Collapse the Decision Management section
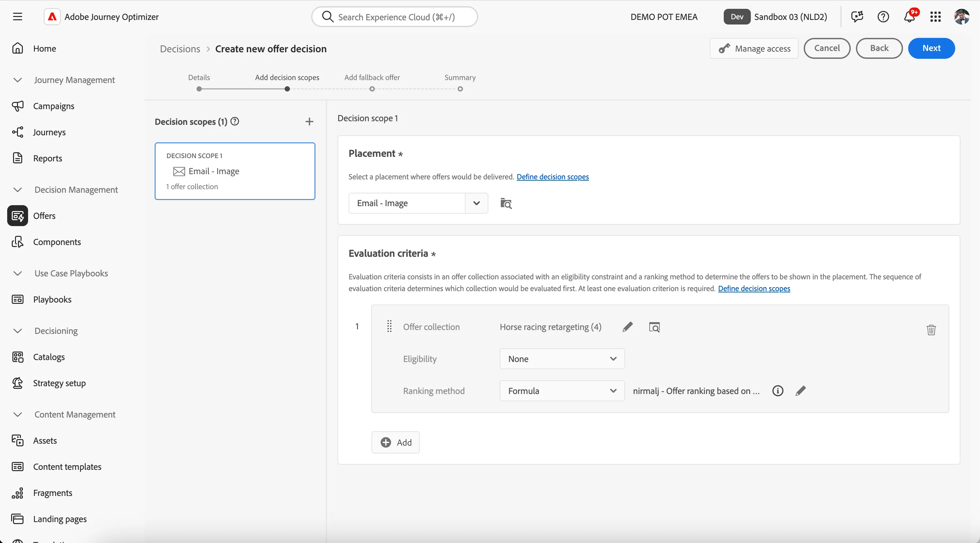Image resolution: width=980 pixels, height=543 pixels. click(18, 189)
